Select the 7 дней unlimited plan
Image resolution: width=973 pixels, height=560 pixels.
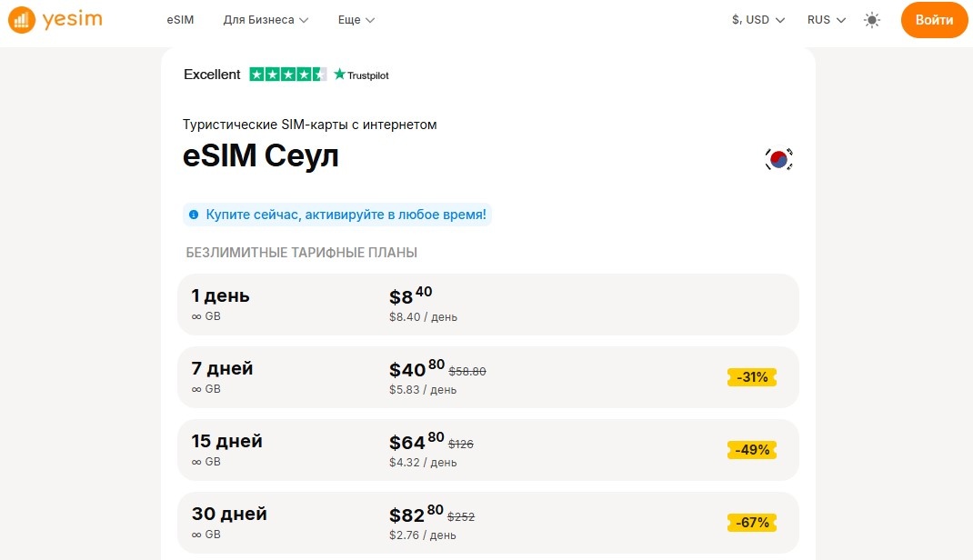pos(487,377)
